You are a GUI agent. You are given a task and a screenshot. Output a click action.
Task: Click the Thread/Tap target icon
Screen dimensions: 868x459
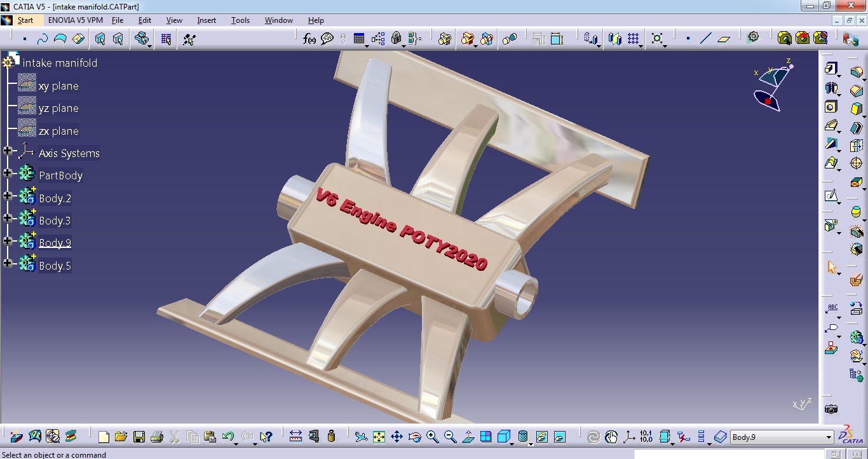[856, 163]
